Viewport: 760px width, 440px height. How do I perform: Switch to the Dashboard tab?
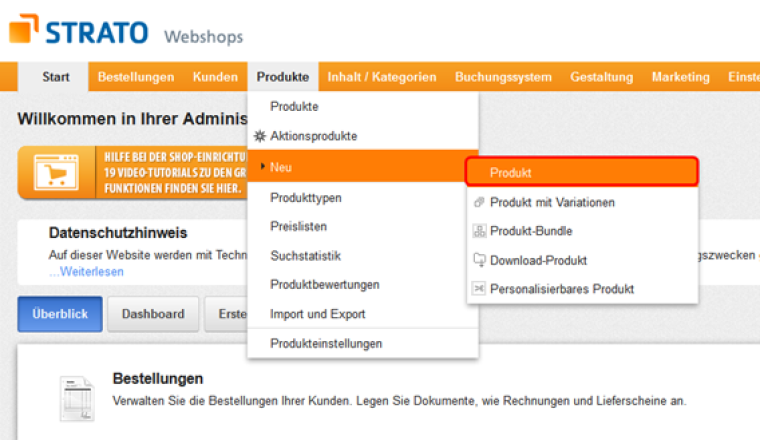(153, 314)
